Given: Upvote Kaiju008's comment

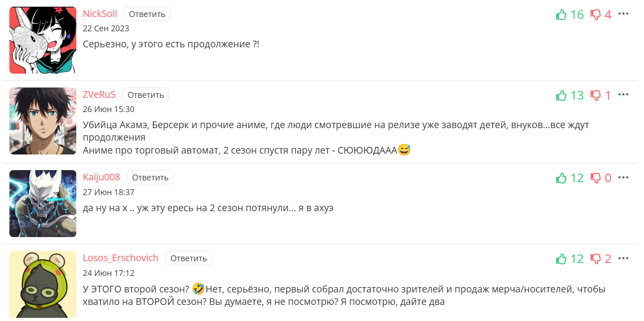Looking at the screenshot, I should click(x=561, y=178).
